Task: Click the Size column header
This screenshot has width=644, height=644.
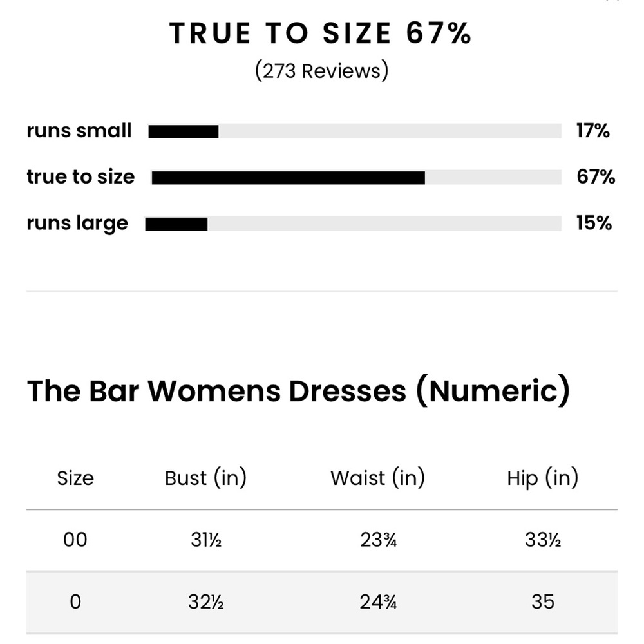Action: point(75,478)
